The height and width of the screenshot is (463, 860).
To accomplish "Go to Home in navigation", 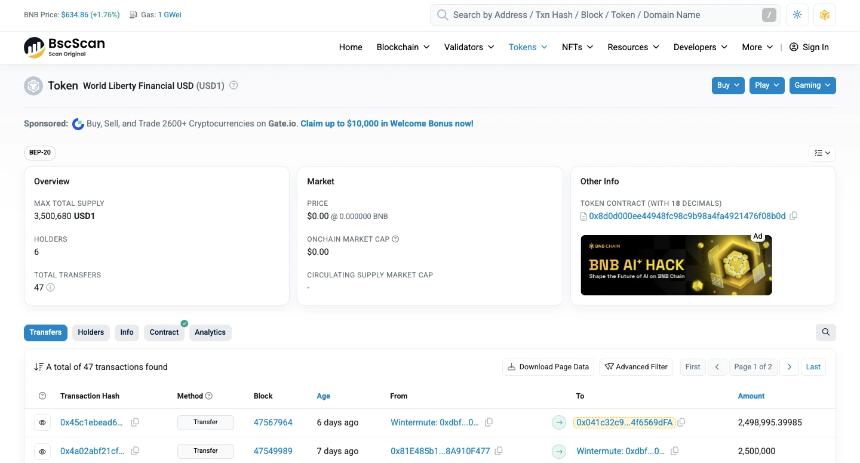I will tap(350, 47).
